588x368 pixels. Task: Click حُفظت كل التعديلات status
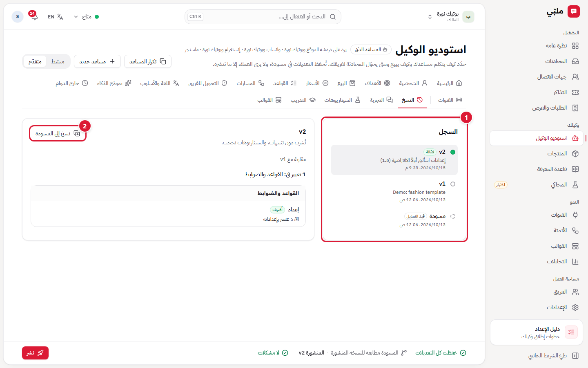click(441, 353)
